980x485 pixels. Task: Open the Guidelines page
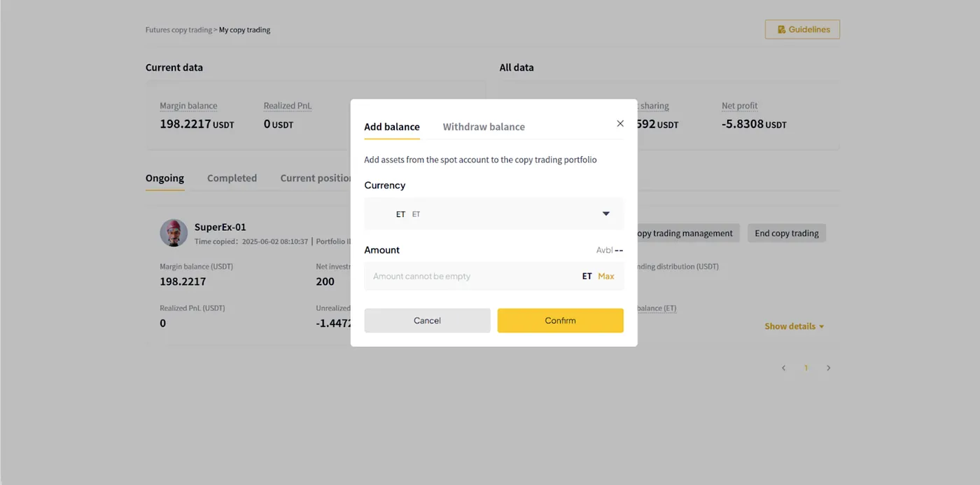[x=802, y=29]
